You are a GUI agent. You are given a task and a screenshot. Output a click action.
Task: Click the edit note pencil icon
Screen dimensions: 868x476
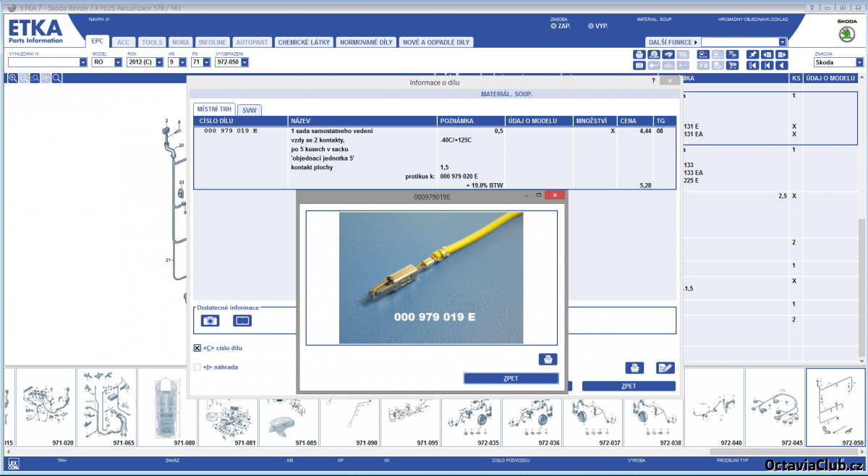[x=665, y=367]
